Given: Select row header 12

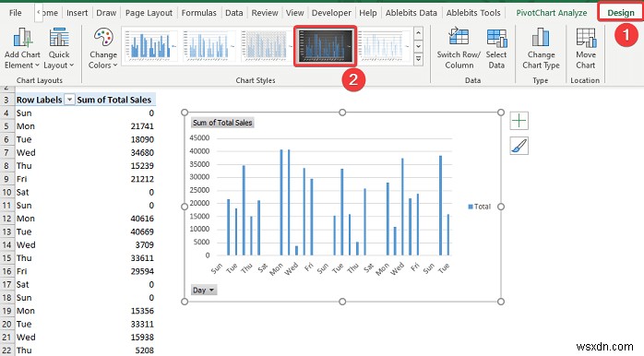Looking at the screenshot, I should (x=6, y=219).
